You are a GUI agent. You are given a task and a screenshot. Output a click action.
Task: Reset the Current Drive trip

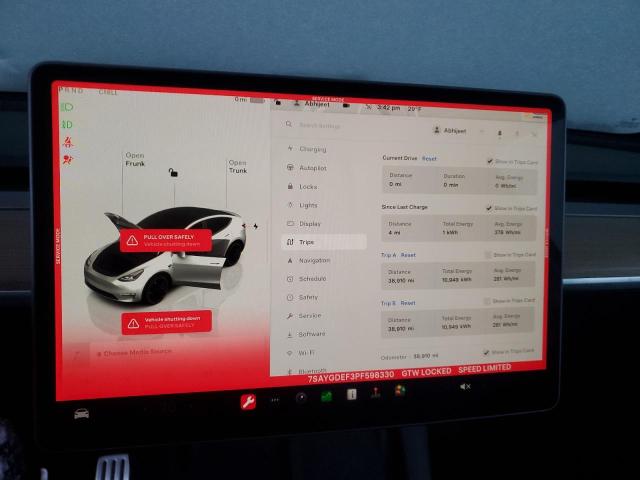[429, 159]
